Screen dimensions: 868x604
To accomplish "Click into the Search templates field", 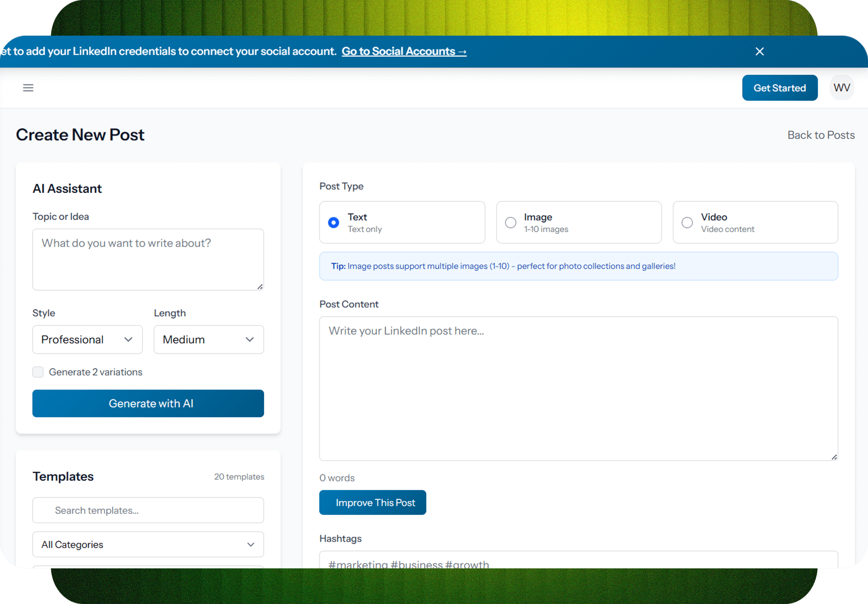I will [148, 510].
